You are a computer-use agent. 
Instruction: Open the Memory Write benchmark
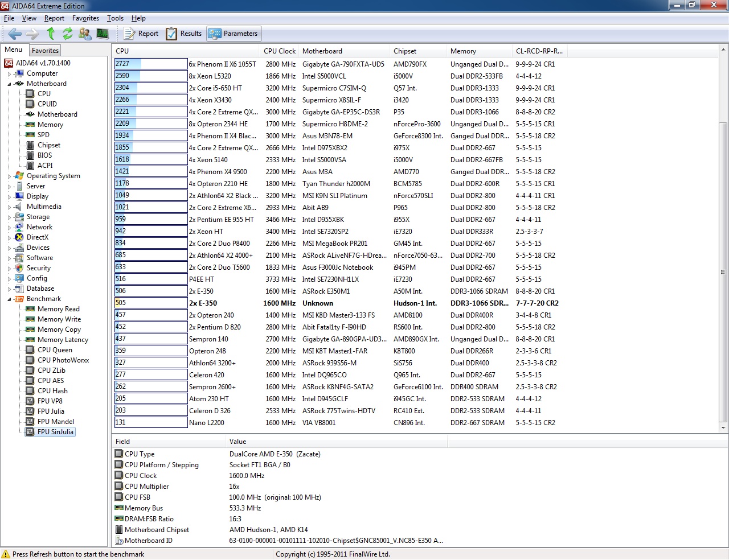(x=59, y=319)
